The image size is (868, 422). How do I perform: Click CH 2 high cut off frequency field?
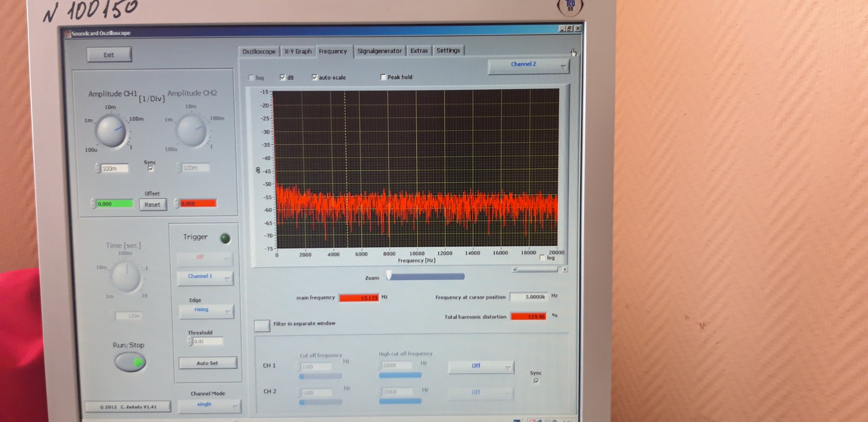coord(397,392)
